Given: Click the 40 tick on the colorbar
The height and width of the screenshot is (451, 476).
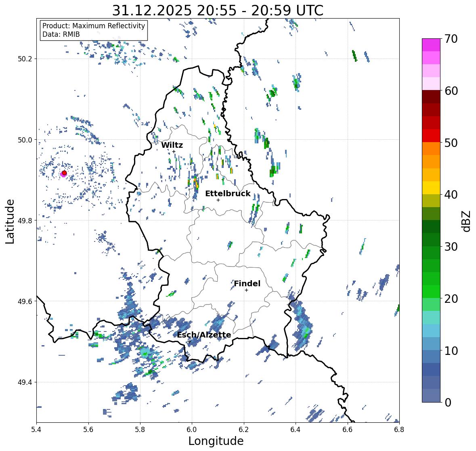Looking at the screenshot, I should 451,195.
